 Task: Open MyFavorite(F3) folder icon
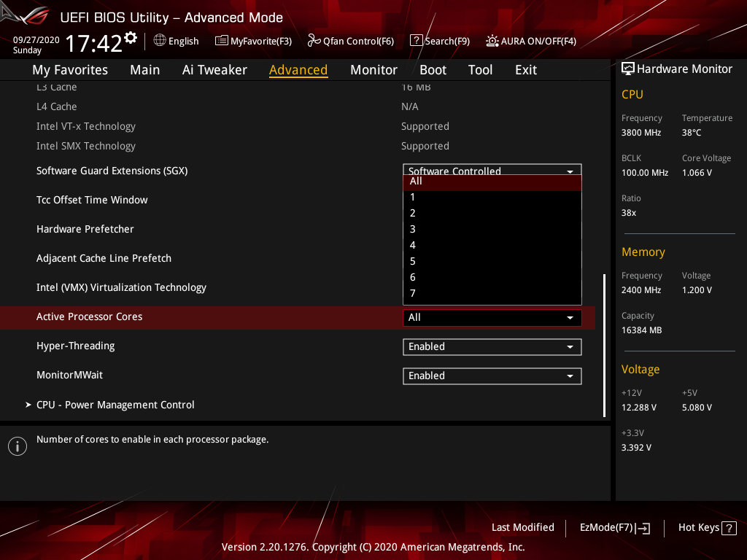[222, 41]
